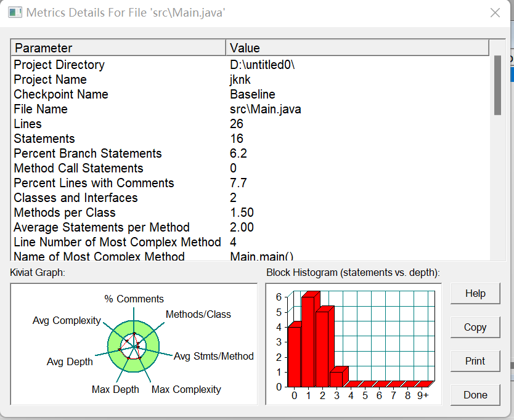Select the Percent Branch Statements row

pos(251,153)
